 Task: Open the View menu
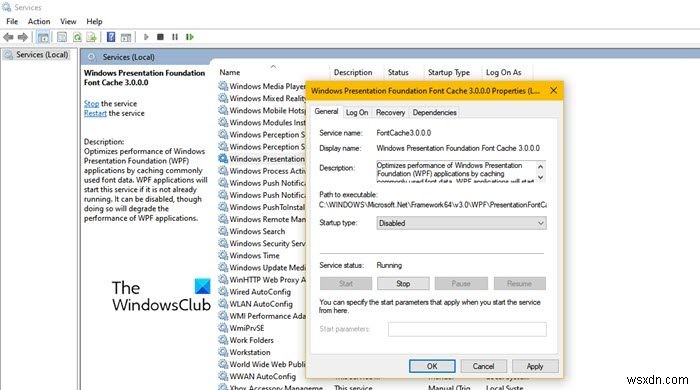coord(68,21)
